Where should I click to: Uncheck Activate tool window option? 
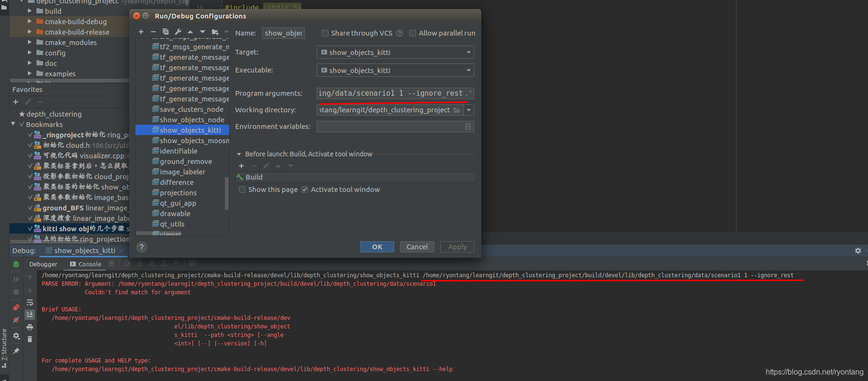[x=305, y=190]
